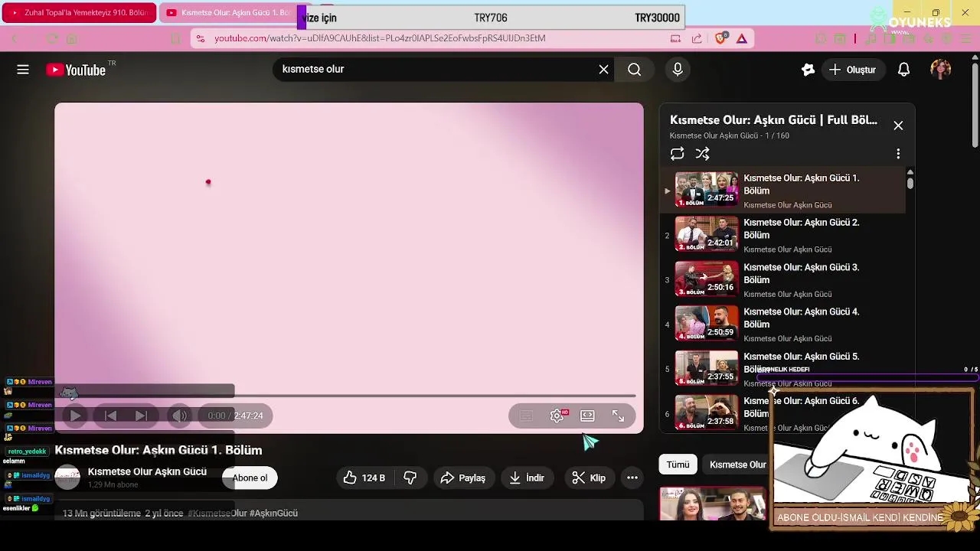Bookmark the page with bookmark icon
980x551 pixels.
click(175, 38)
